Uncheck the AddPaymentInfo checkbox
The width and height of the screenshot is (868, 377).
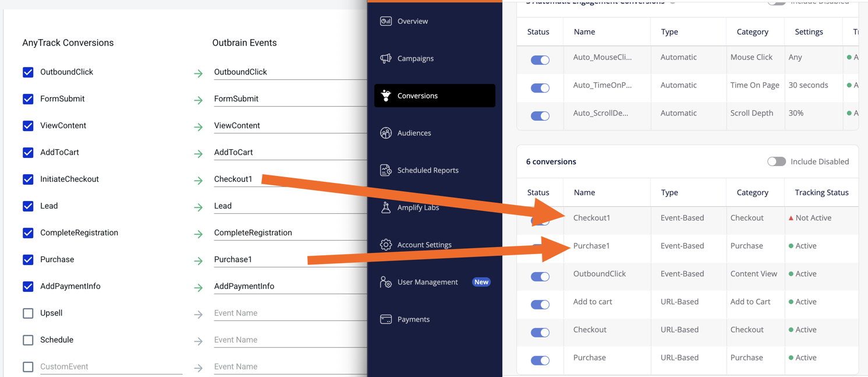(28, 287)
